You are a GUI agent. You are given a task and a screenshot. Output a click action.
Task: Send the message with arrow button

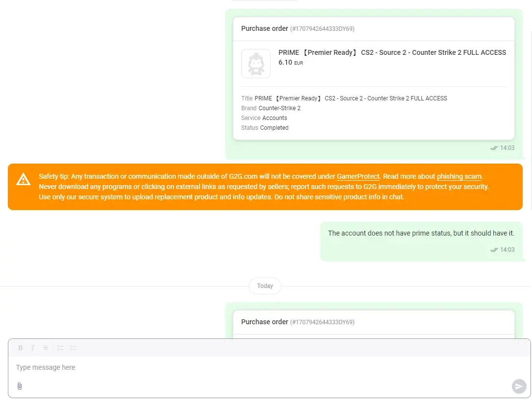[519, 386]
